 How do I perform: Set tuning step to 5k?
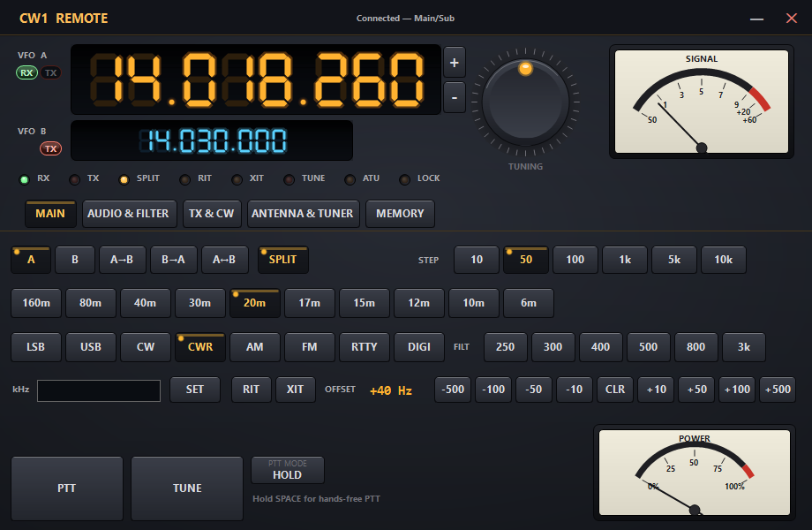click(x=673, y=260)
